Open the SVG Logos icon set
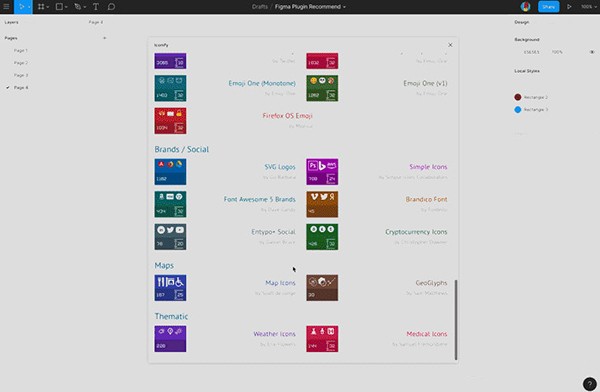The image size is (600, 392). point(280,167)
